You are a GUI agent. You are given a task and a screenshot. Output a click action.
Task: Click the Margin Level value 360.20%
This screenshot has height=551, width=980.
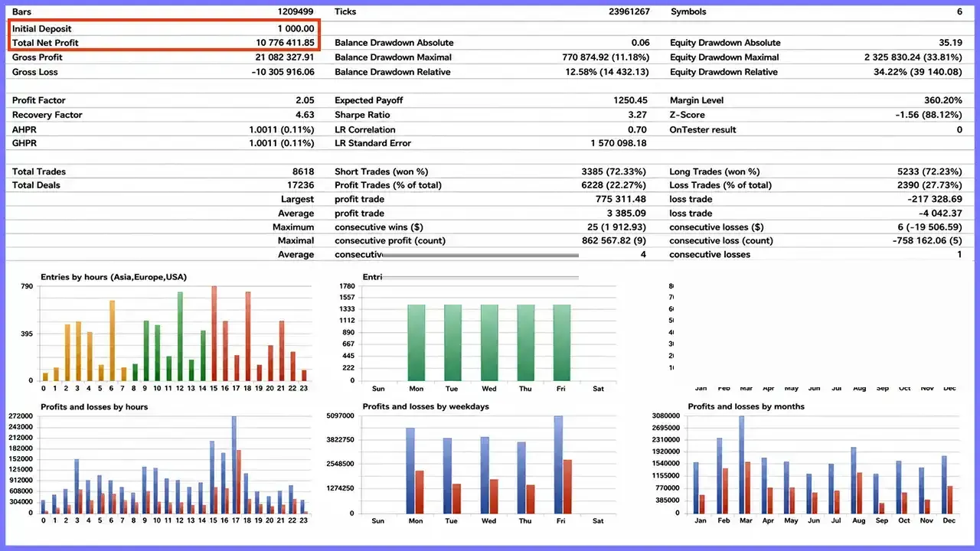[943, 100]
